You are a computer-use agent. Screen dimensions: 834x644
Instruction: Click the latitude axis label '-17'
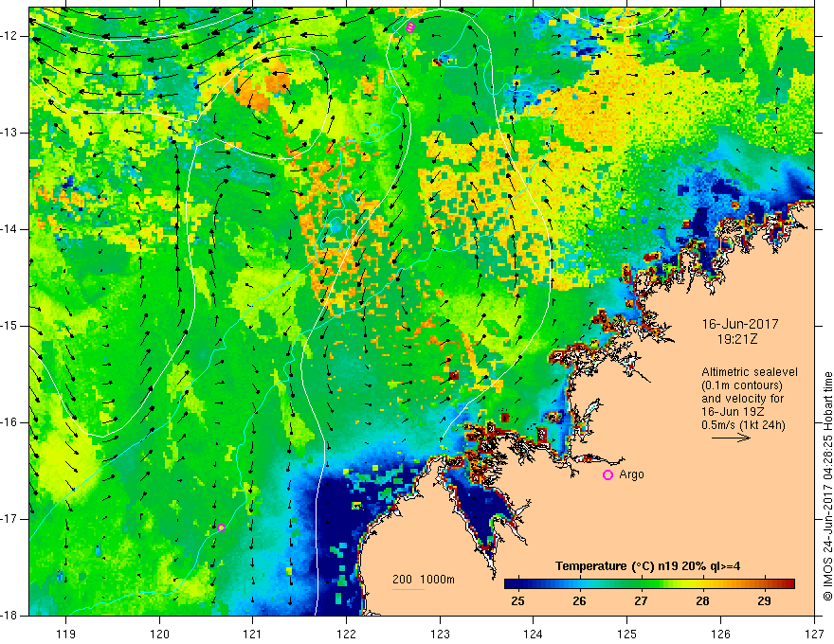click(9, 519)
